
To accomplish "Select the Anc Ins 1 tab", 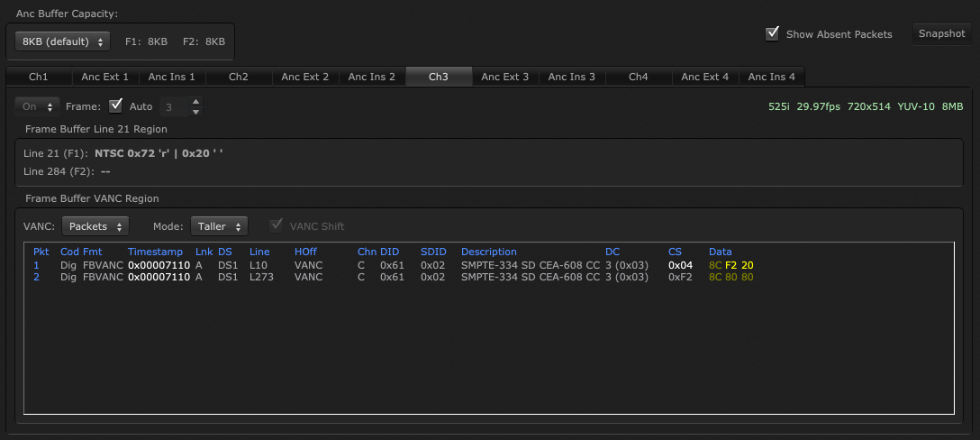I will (x=172, y=77).
